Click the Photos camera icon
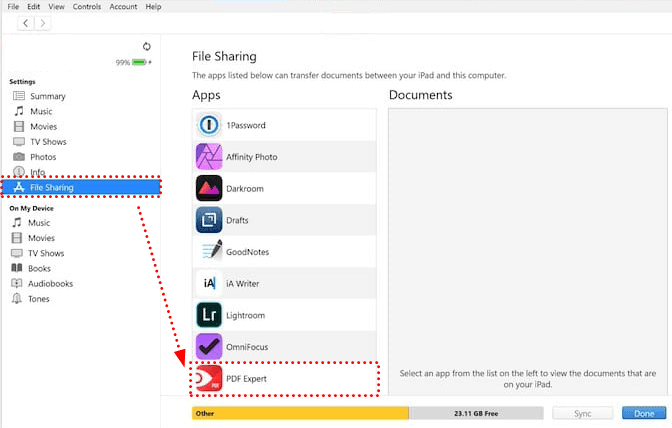This screenshot has width=672, height=428. (x=19, y=156)
